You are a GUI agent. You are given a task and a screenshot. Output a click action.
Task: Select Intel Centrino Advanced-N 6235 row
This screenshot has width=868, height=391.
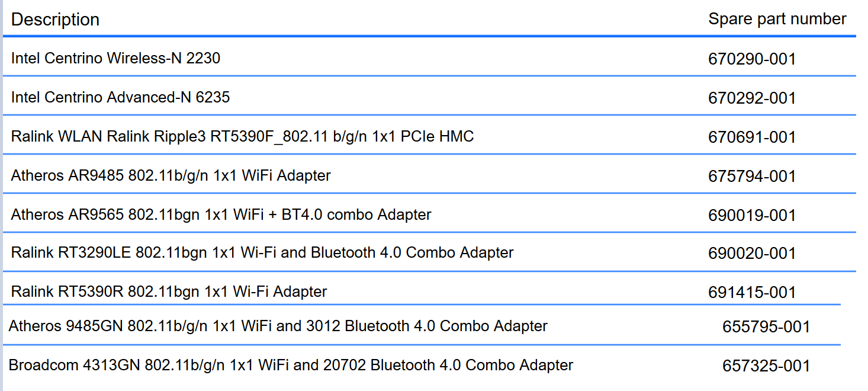tap(429, 96)
